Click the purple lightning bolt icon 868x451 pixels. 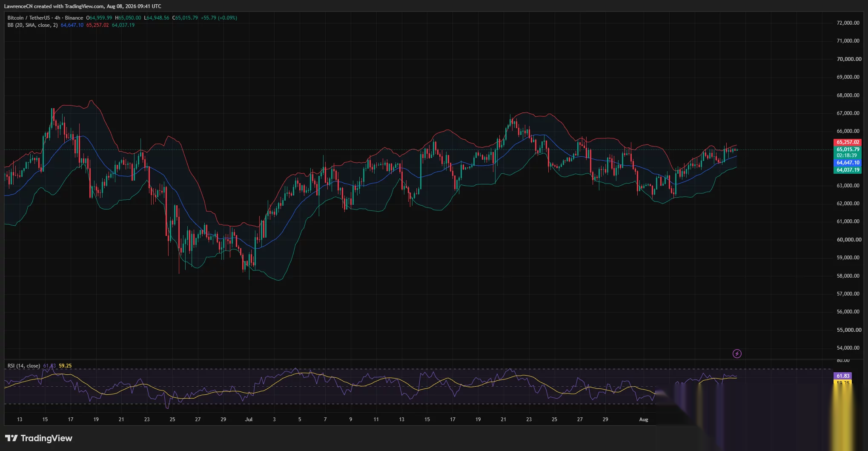tap(737, 353)
